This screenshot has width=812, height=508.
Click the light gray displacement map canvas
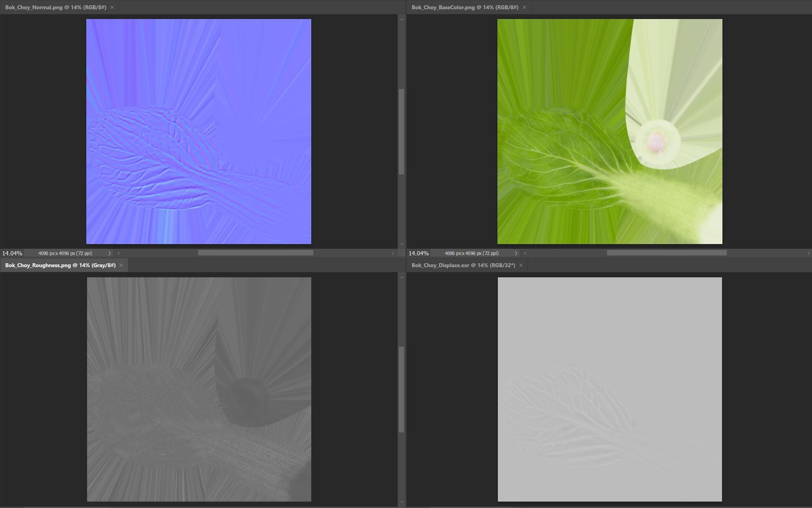pyautogui.click(x=610, y=389)
